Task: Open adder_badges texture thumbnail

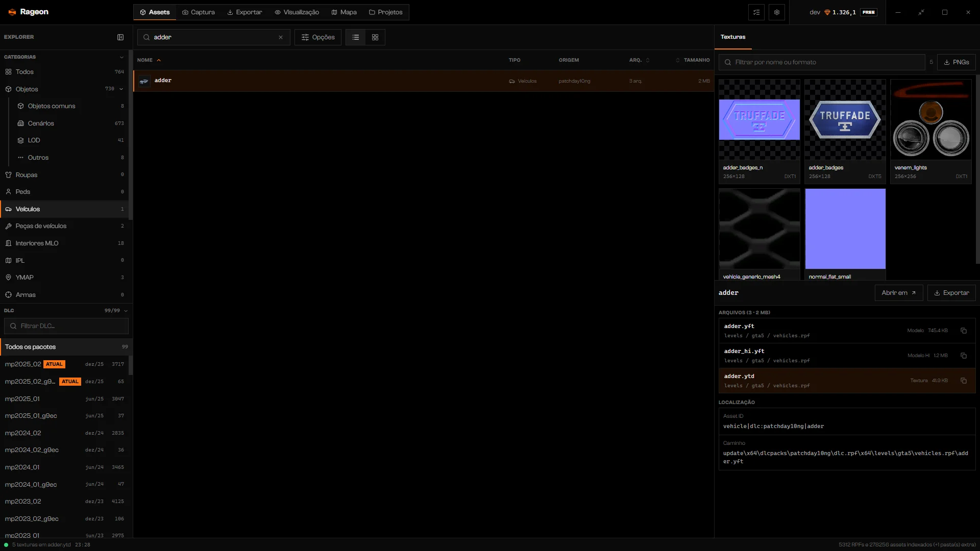Action: pyautogui.click(x=845, y=120)
